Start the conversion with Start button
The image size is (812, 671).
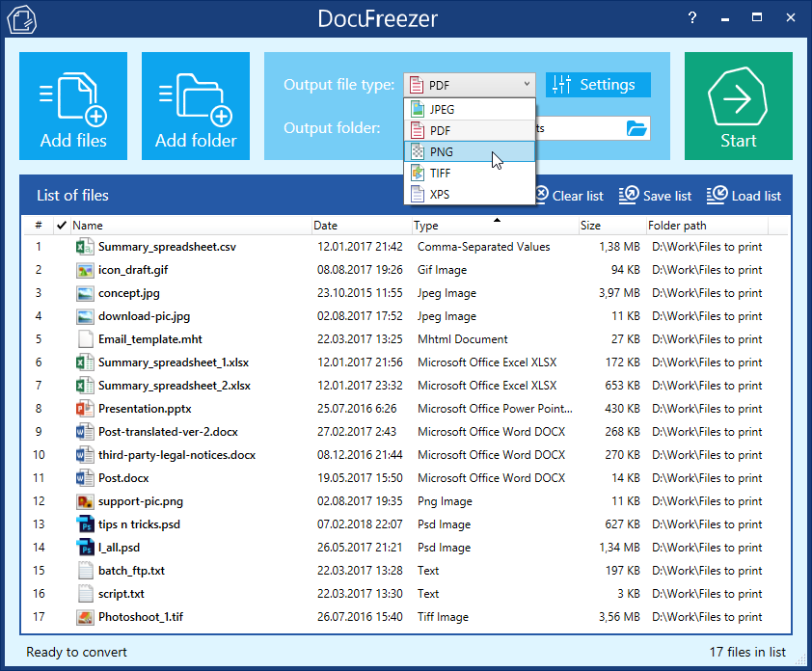pyautogui.click(x=739, y=106)
